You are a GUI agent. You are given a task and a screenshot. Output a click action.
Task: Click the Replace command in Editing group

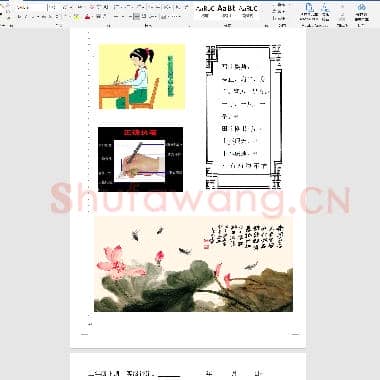tap(279, 12)
